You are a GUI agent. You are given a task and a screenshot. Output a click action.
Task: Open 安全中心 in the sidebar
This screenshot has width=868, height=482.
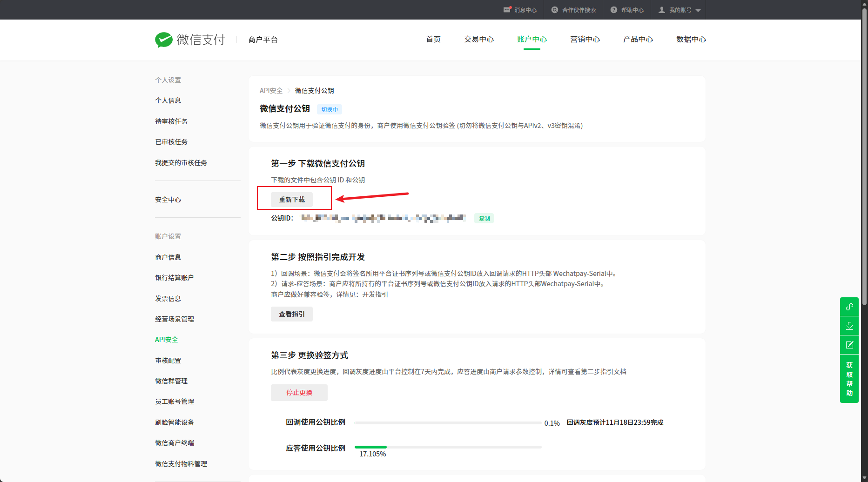[x=168, y=200]
